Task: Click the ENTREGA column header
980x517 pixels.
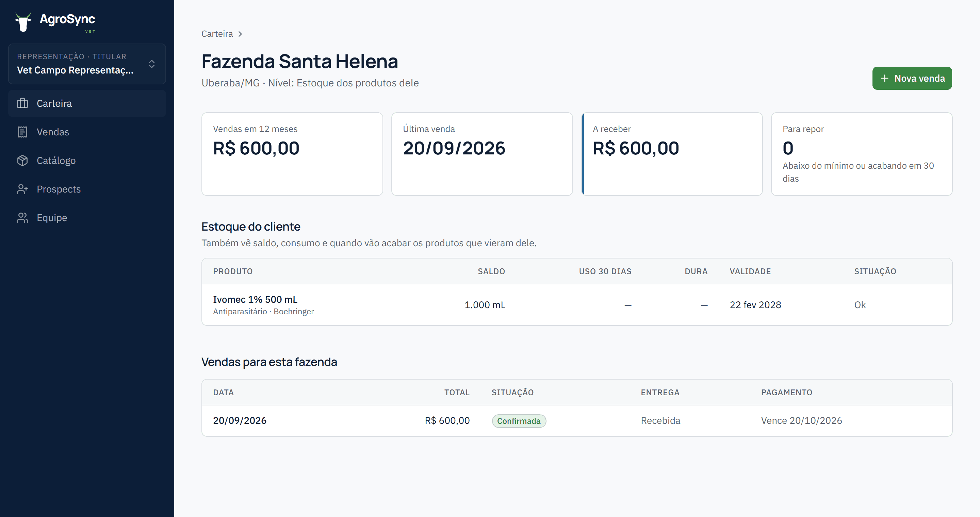Action: pos(660,392)
